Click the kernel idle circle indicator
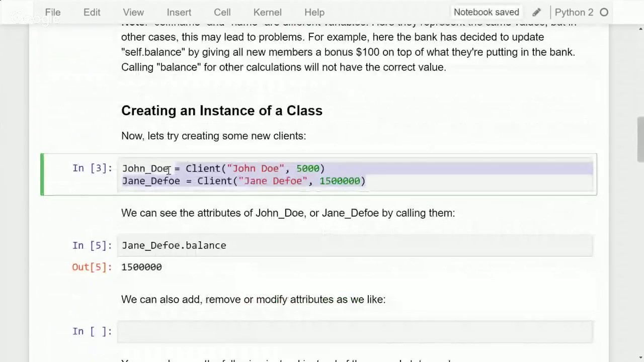The width and height of the screenshot is (644, 362). click(604, 12)
